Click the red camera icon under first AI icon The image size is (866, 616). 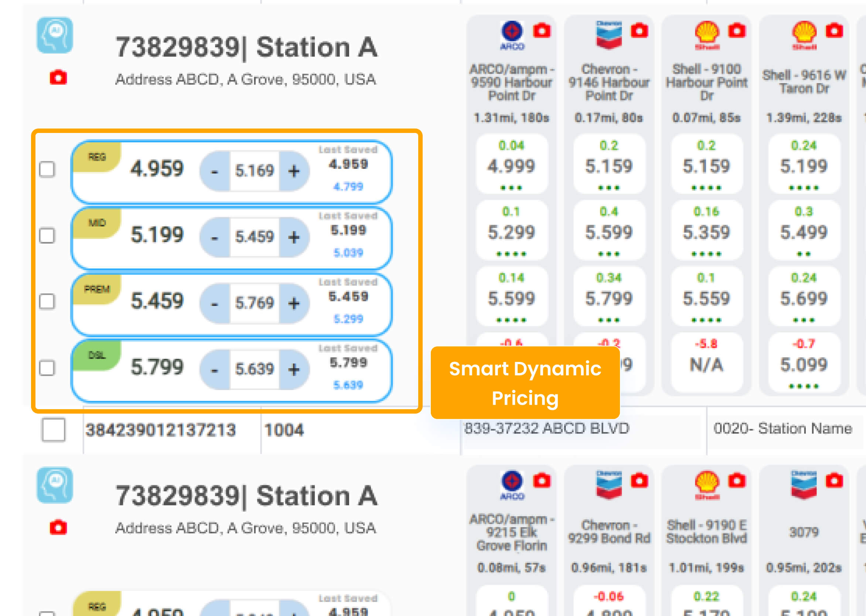coord(58,78)
